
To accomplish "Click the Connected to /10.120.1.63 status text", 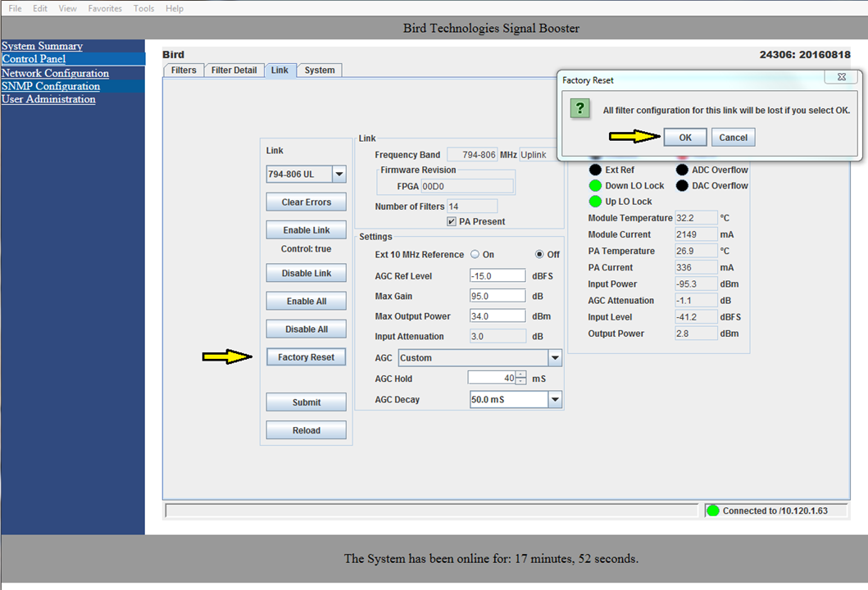I will [775, 511].
